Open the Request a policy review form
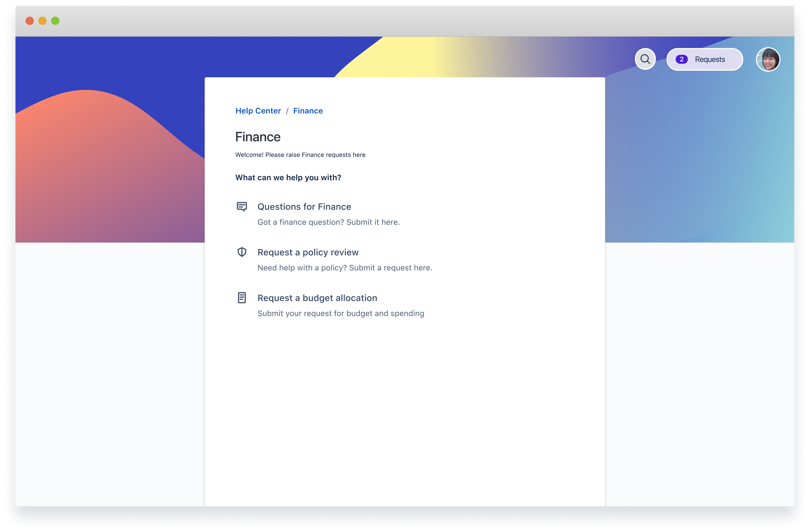The width and height of the screenshot is (810, 532). coord(308,252)
